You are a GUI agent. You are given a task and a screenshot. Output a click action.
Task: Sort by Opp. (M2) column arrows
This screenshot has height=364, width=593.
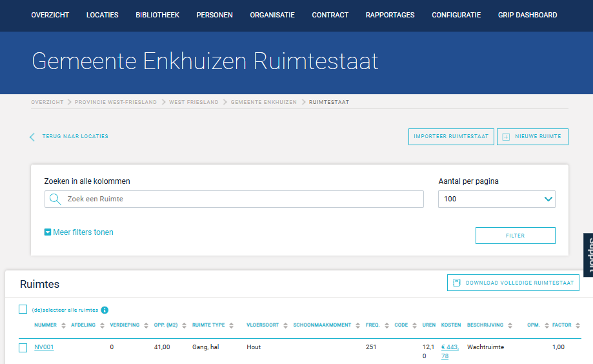tap(184, 325)
